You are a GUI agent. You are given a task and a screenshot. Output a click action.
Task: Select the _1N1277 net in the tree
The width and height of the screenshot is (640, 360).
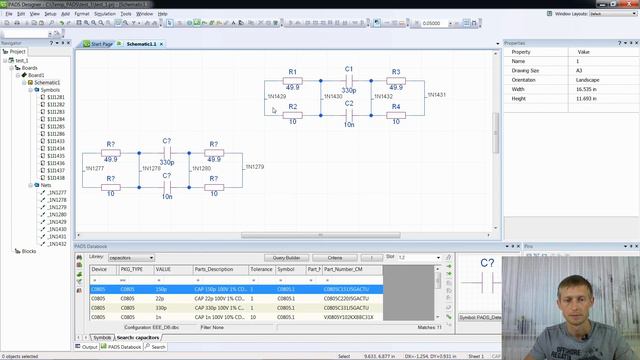tap(57, 193)
